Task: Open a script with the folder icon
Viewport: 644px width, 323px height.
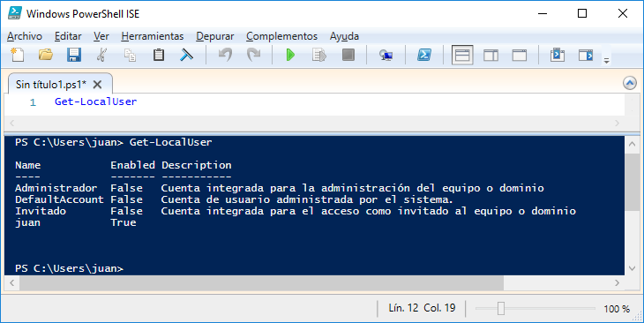Action: 46,55
